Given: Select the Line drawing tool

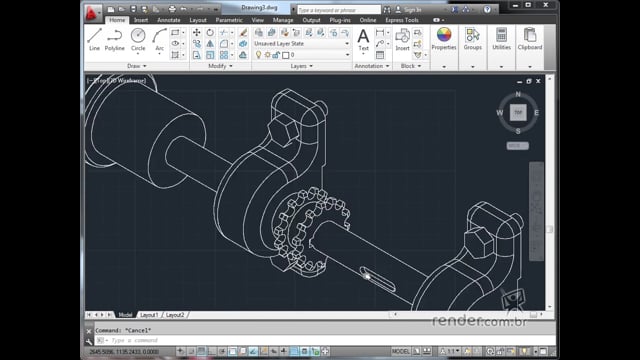Looking at the screenshot, I should [94, 40].
